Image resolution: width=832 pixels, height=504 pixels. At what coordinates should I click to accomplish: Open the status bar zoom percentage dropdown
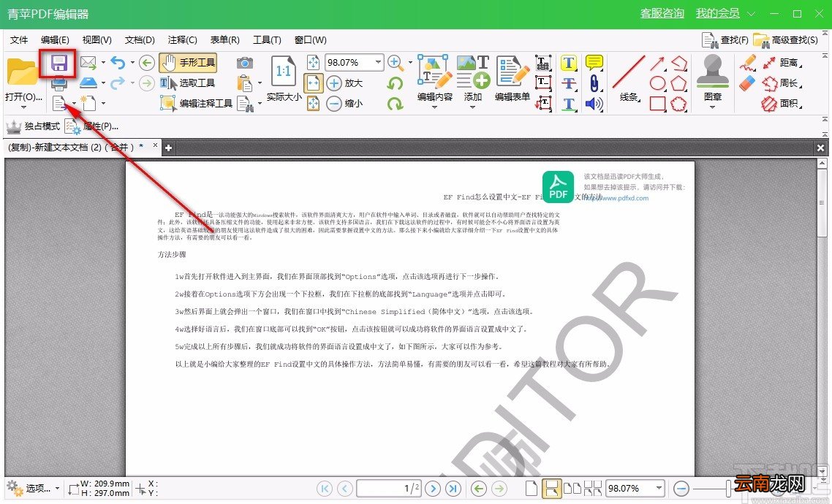coord(659,488)
